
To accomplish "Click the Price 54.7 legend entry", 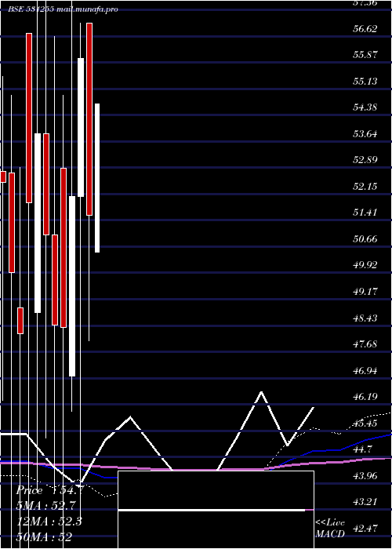I will [x=50, y=490].
